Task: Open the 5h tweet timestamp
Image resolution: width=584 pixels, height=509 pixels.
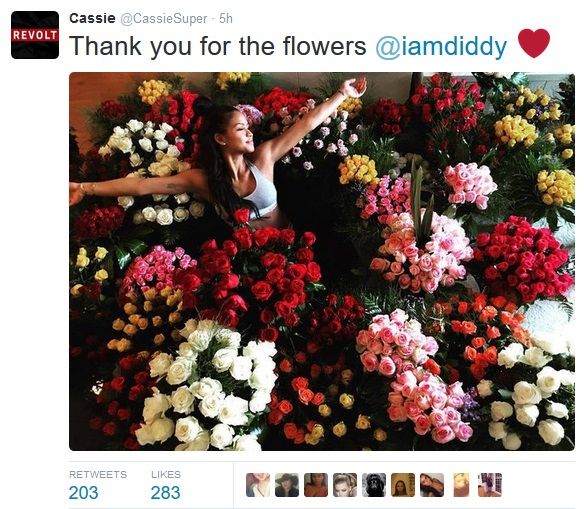Action: (226, 18)
